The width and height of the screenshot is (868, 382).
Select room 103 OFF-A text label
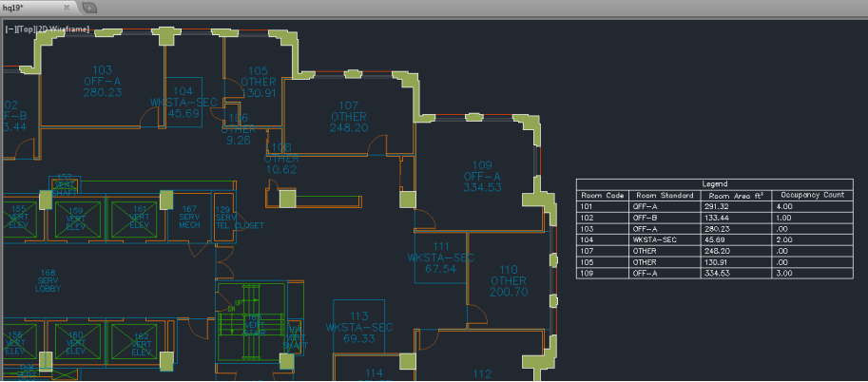[x=103, y=81]
